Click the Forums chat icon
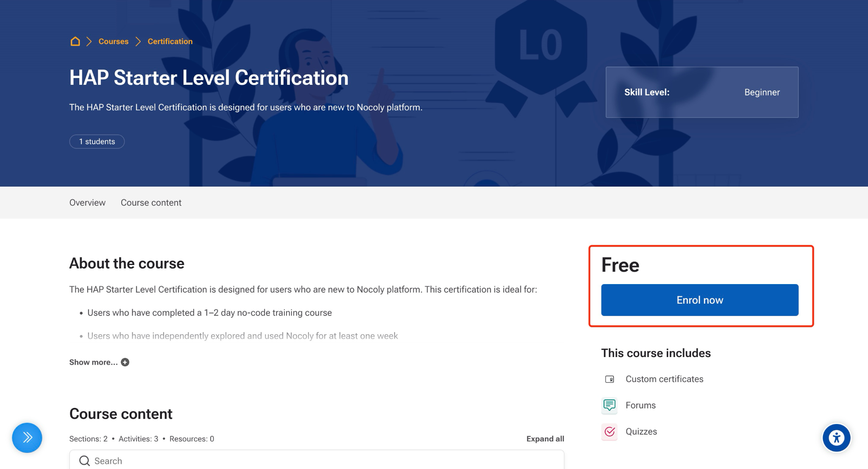The height and width of the screenshot is (469, 868). coord(609,405)
